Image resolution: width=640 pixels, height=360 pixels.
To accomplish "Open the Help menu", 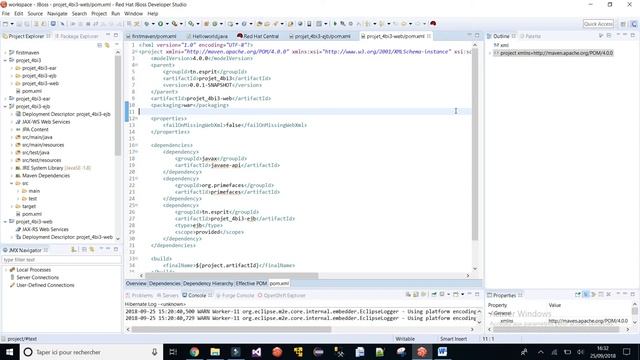I will coord(153,13).
